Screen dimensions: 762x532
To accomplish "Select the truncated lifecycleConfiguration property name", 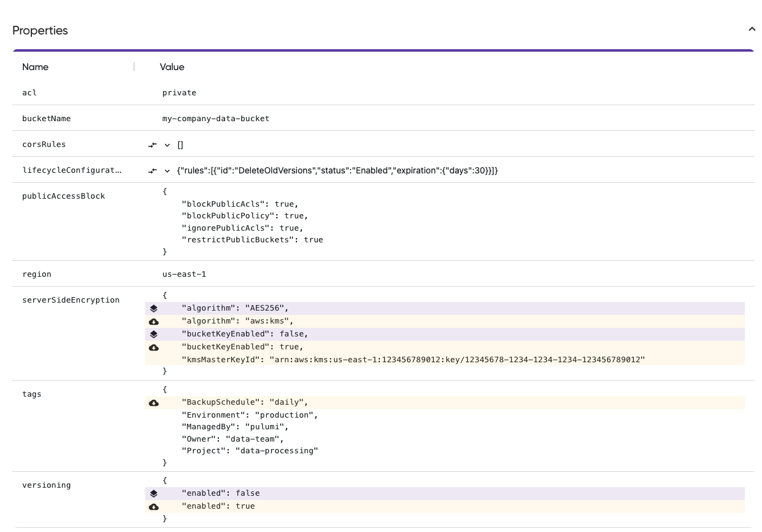I will tap(72, 170).
